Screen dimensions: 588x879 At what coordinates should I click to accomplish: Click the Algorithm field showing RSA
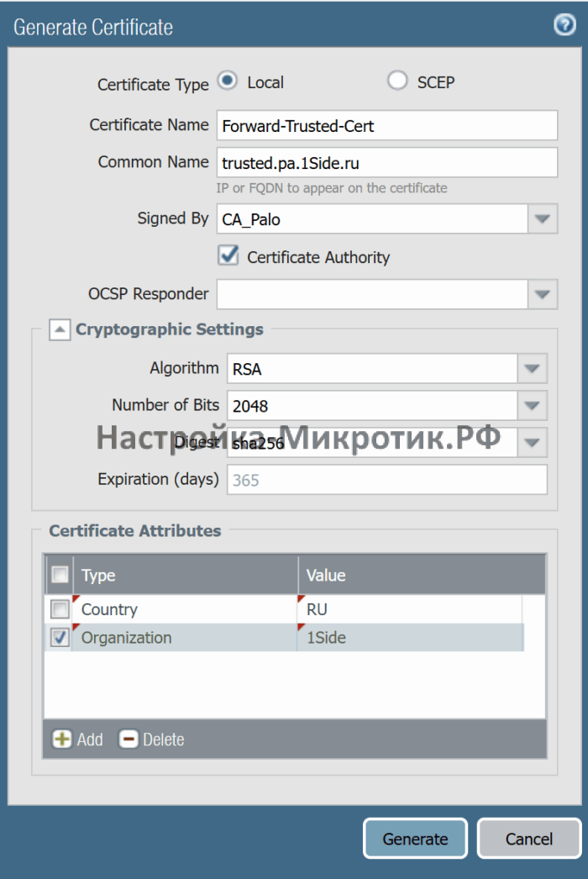point(372,369)
